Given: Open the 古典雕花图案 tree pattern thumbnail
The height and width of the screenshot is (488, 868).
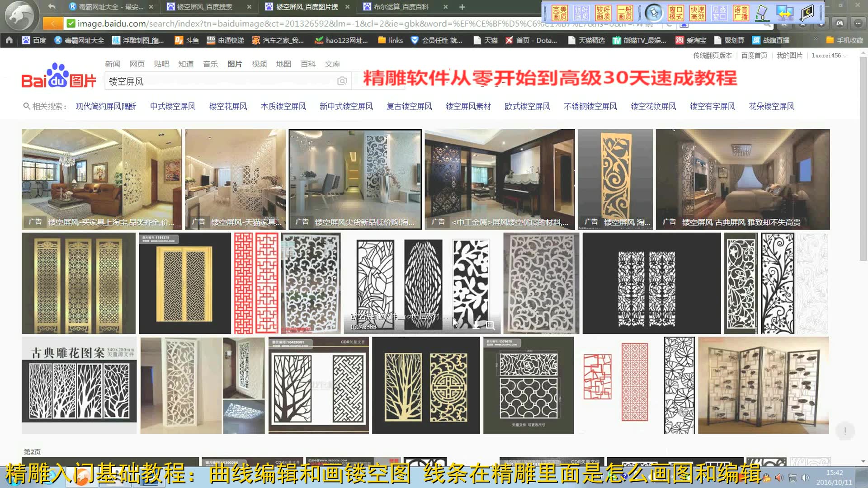Looking at the screenshot, I should point(79,384).
